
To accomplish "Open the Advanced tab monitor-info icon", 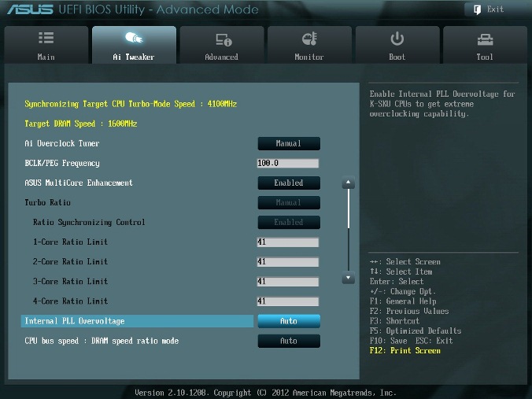I will [x=224, y=39].
